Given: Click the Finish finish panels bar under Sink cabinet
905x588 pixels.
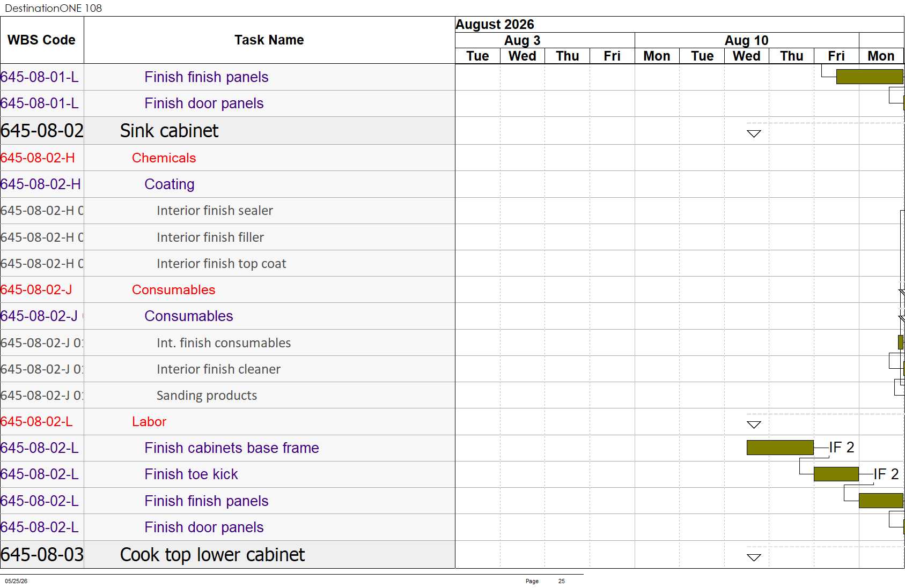Looking at the screenshot, I should pyautogui.click(x=881, y=501).
